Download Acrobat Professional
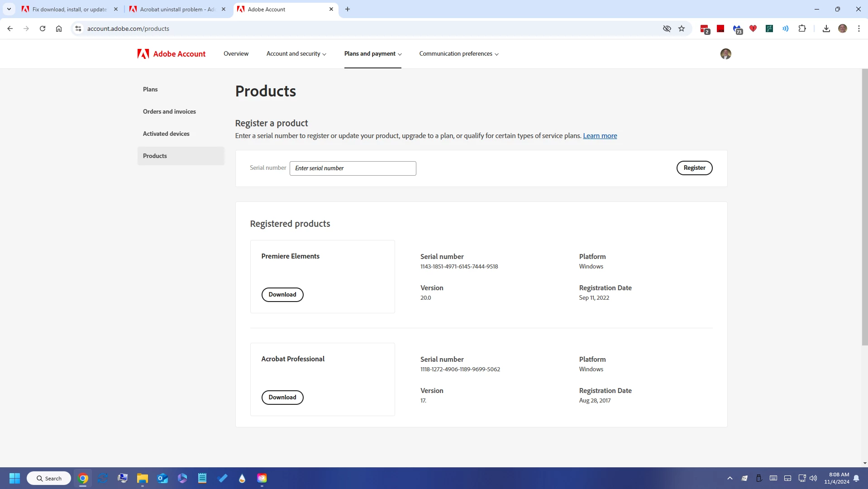This screenshot has height=489, width=868. (282, 397)
